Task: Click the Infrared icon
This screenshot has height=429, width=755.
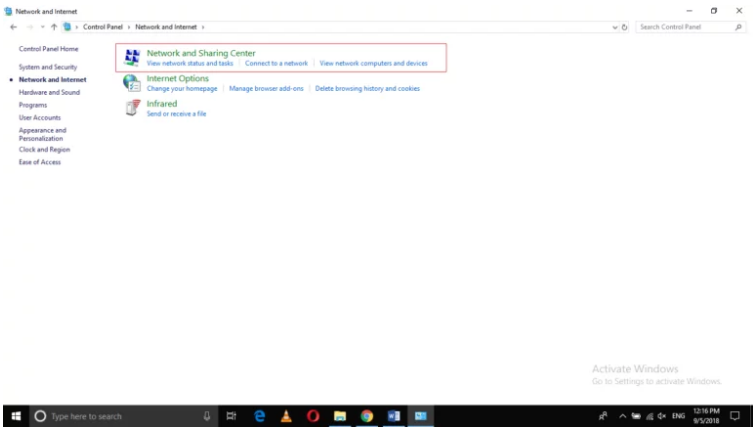Action: (131, 108)
